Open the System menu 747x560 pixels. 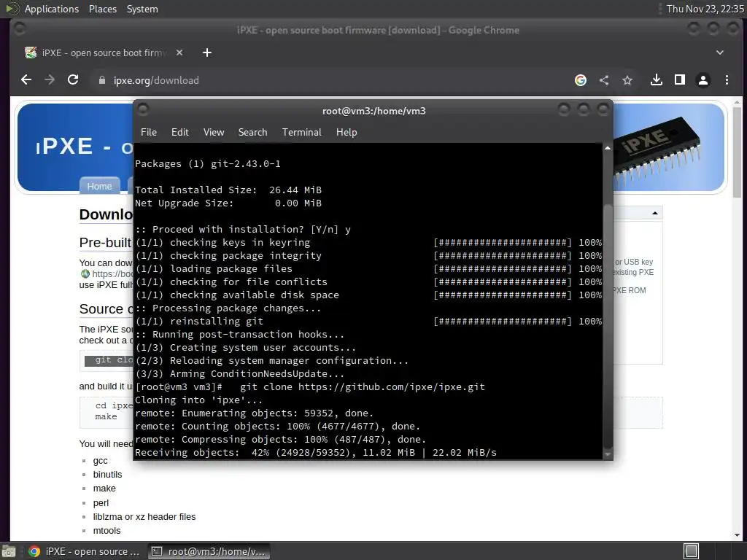tap(142, 9)
